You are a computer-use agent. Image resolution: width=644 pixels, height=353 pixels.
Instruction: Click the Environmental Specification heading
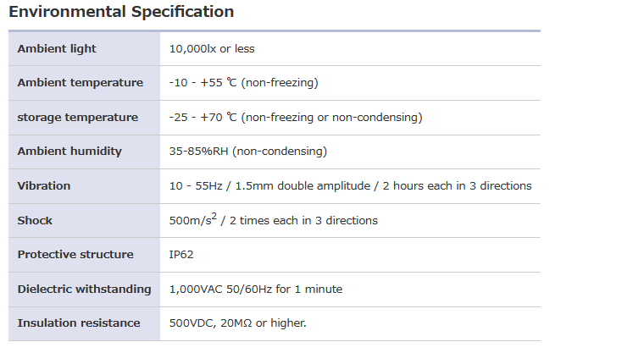[121, 12]
